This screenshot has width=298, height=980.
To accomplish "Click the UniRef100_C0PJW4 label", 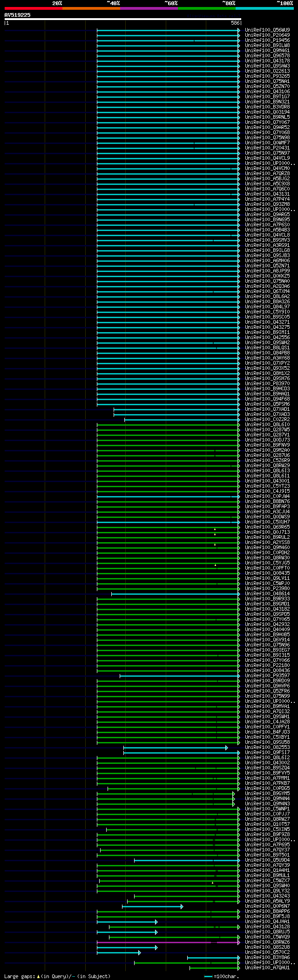I will coord(267,496).
